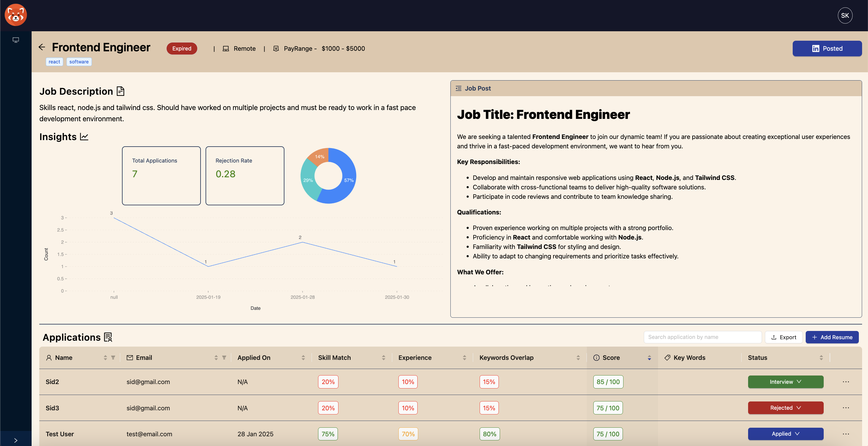Toggle sorting on the Score column
Viewport: 868px width, 446px height.
click(649, 358)
